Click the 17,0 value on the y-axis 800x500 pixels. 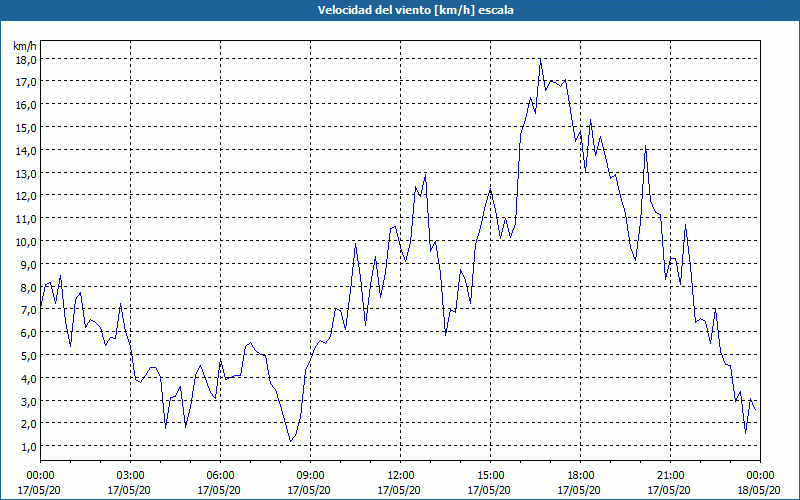click(x=26, y=82)
